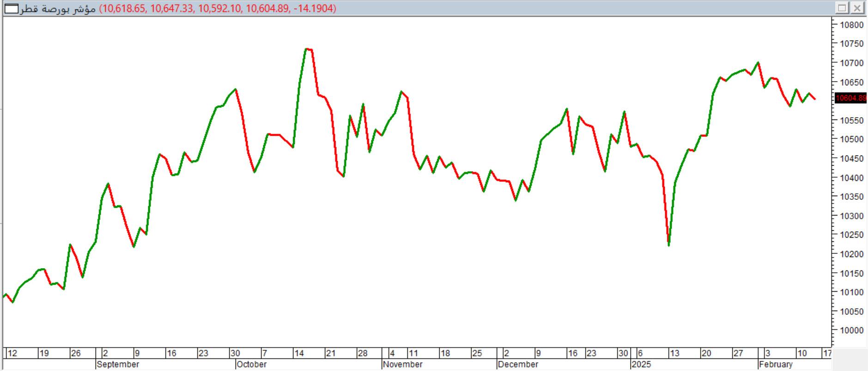
Task: Click the 10100 price axis label
Action: pos(851,292)
